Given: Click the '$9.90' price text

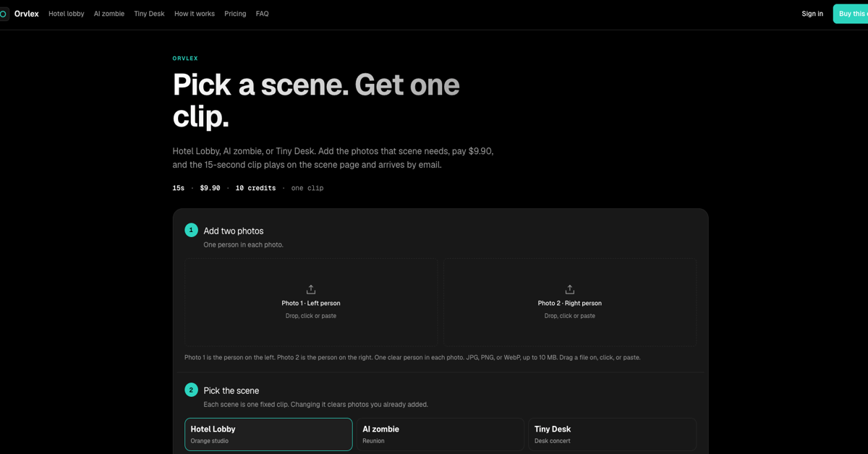Looking at the screenshot, I should [x=210, y=188].
